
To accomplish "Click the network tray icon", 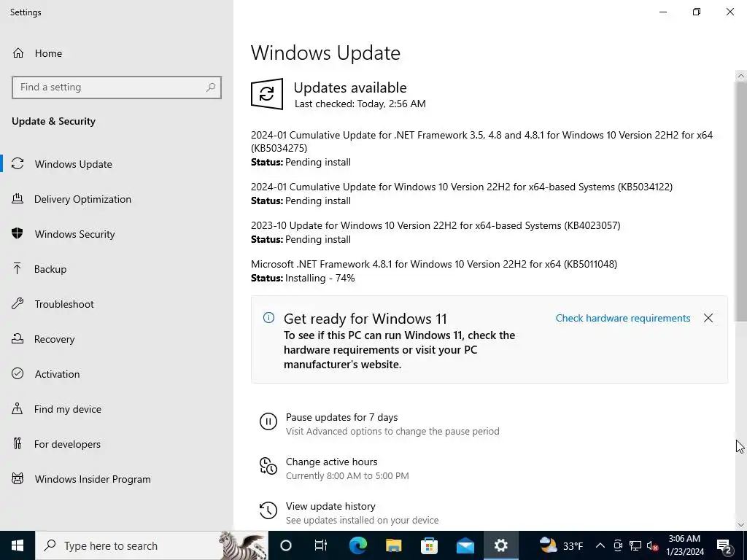I will tap(635, 545).
